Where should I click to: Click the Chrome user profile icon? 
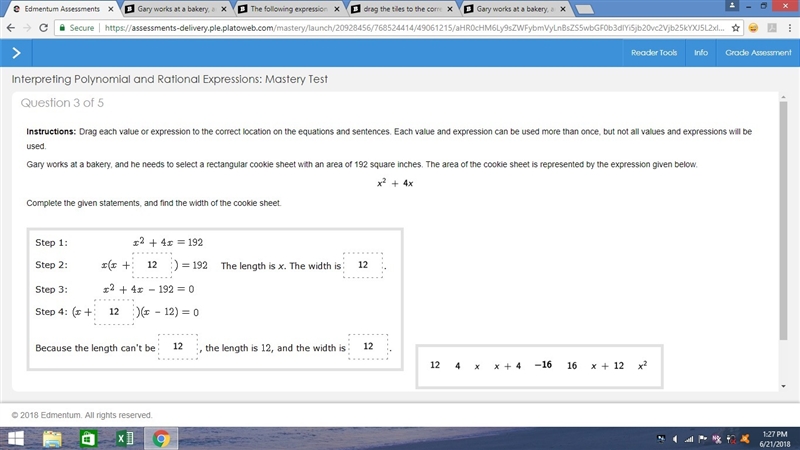(x=732, y=6)
